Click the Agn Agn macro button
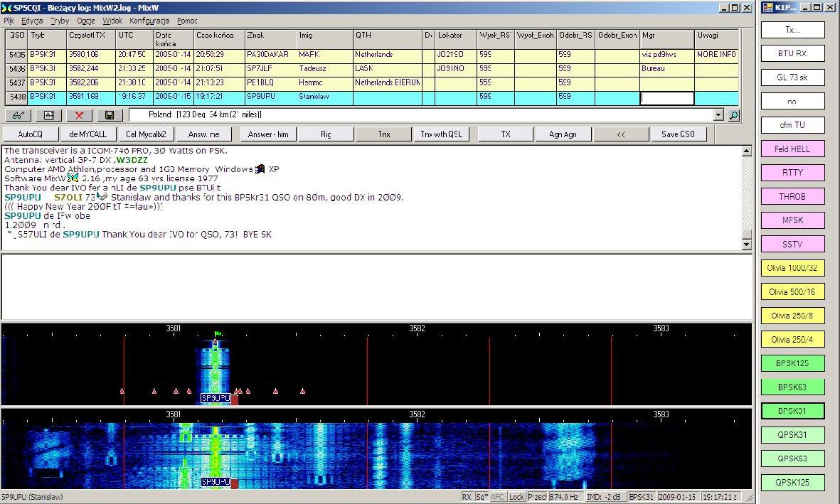 click(x=563, y=134)
